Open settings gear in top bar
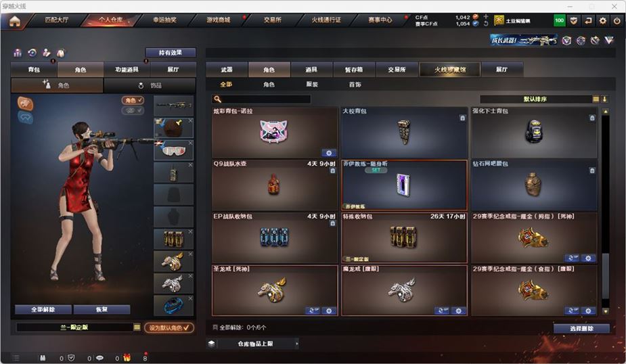Viewport: 626px width, 364px height. (x=603, y=20)
